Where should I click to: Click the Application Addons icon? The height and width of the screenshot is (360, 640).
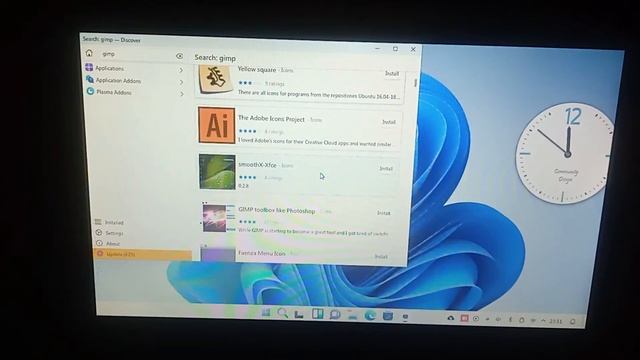click(x=90, y=80)
